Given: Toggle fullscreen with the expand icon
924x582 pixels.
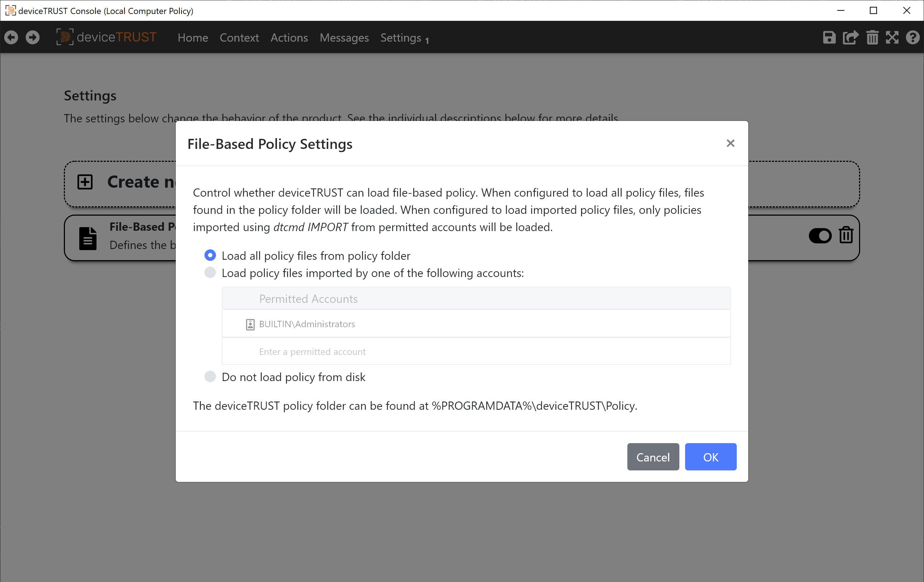Looking at the screenshot, I should (892, 37).
